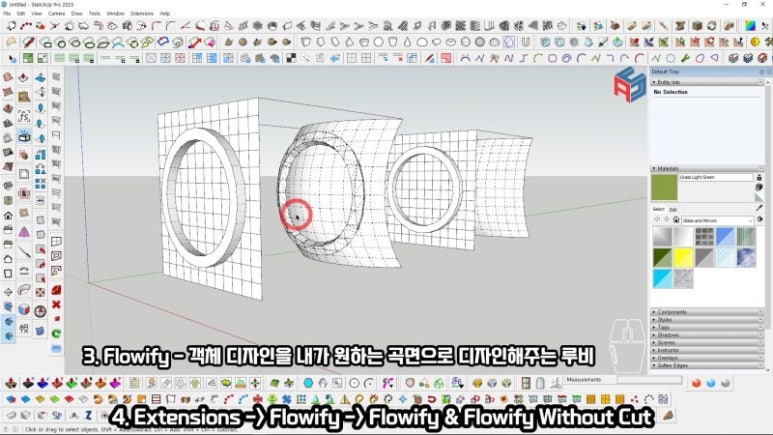Switch to the Materials Edit tab
Image resolution: width=773 pixels, height=435 pixels.
(x=673, y=209)
